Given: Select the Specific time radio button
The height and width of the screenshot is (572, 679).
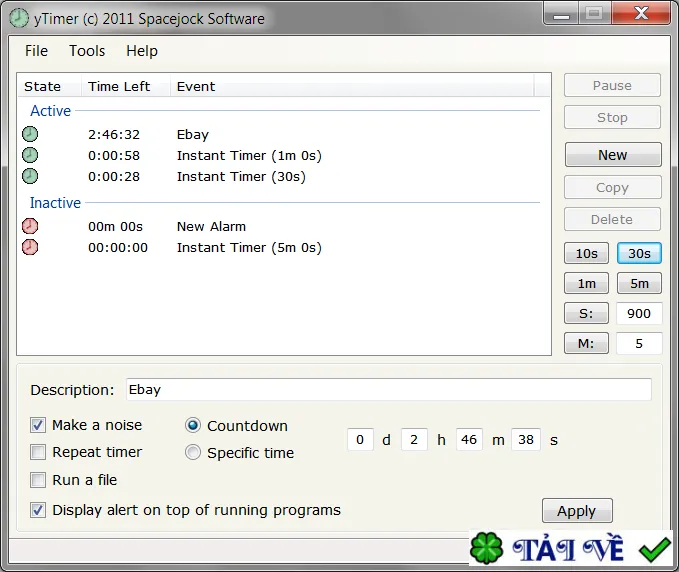Looking at the screenshot, I should 193,452.
